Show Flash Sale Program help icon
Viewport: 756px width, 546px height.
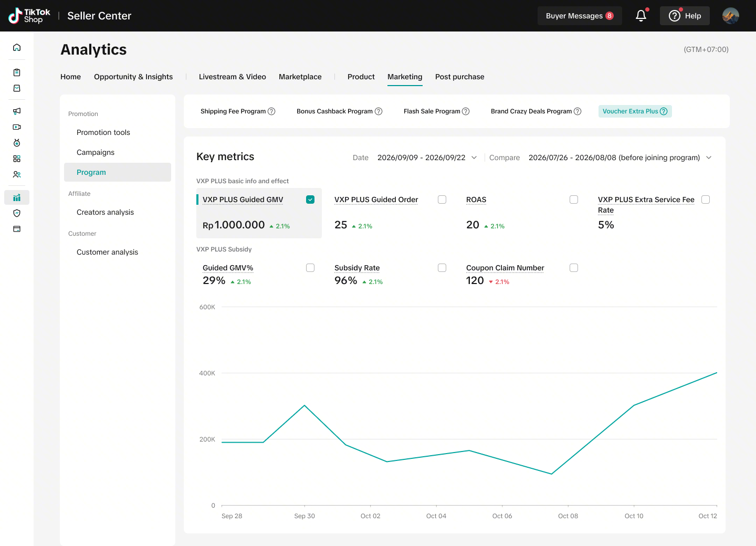click(x=466, y=111)
